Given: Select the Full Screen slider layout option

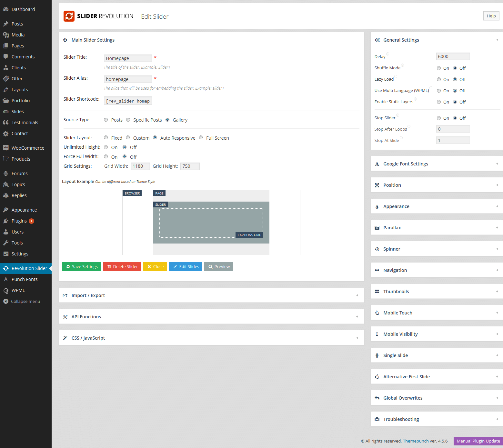Looking at the screenshot, I should point(201,138).
